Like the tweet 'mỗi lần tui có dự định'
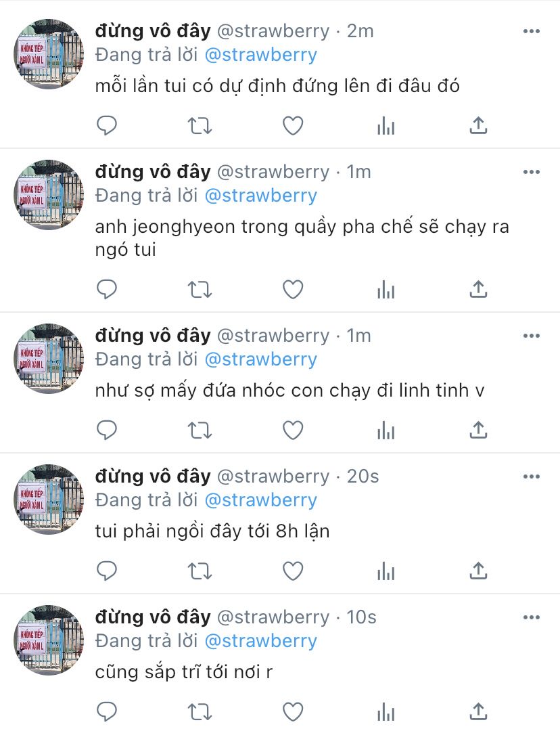560x731 pixels. tap(293, 125)
